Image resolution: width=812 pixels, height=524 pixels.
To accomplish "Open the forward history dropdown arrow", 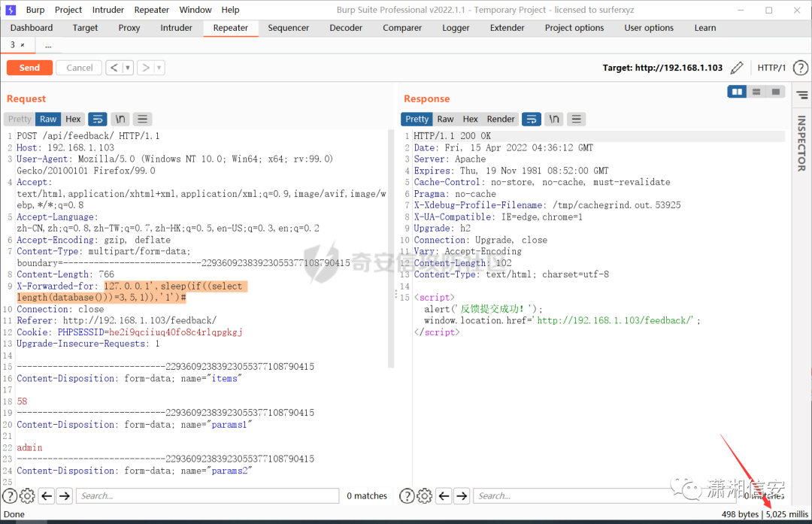I will tap(159, 68).
